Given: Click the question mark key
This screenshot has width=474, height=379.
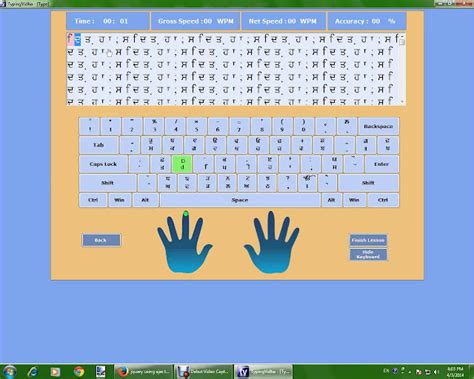Looking at the screenshot, I should [287, 183].
